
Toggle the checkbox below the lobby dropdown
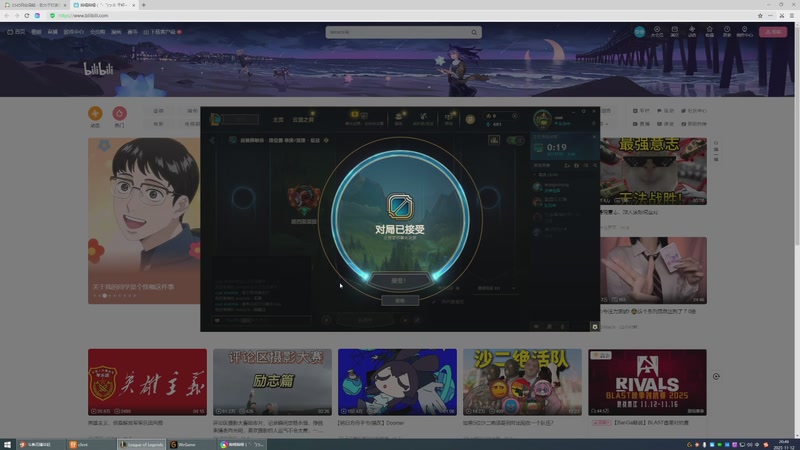click(434, 302)
